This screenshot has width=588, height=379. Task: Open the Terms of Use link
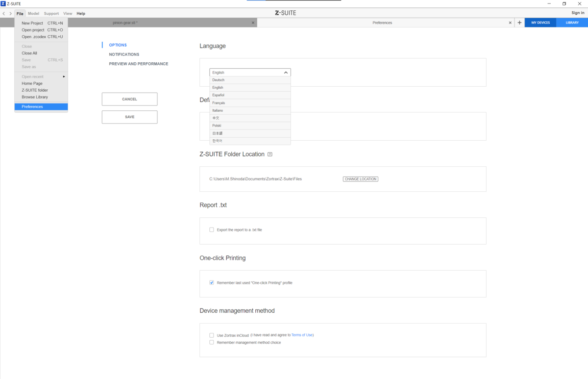[302, 335]
